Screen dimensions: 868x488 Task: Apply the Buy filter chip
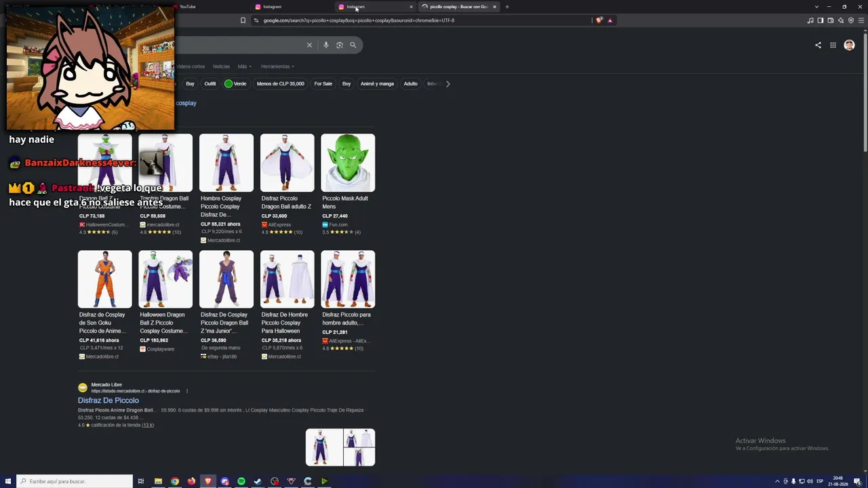190,84
